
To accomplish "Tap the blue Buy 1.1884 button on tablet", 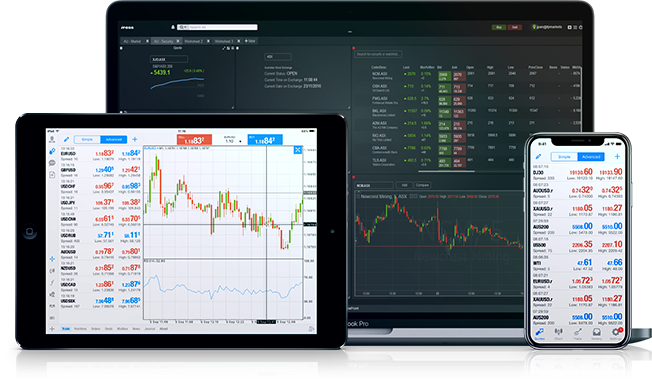I will [x=265, y=140].
